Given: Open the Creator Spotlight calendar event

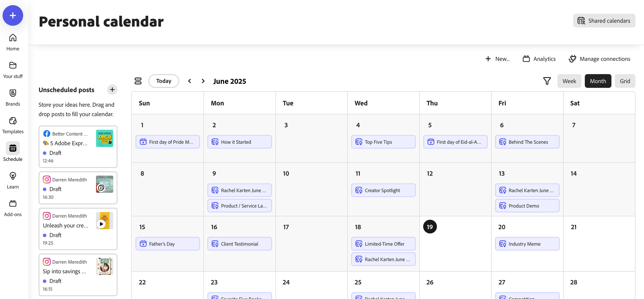Looking at the screenshot, I should point(383,190).
